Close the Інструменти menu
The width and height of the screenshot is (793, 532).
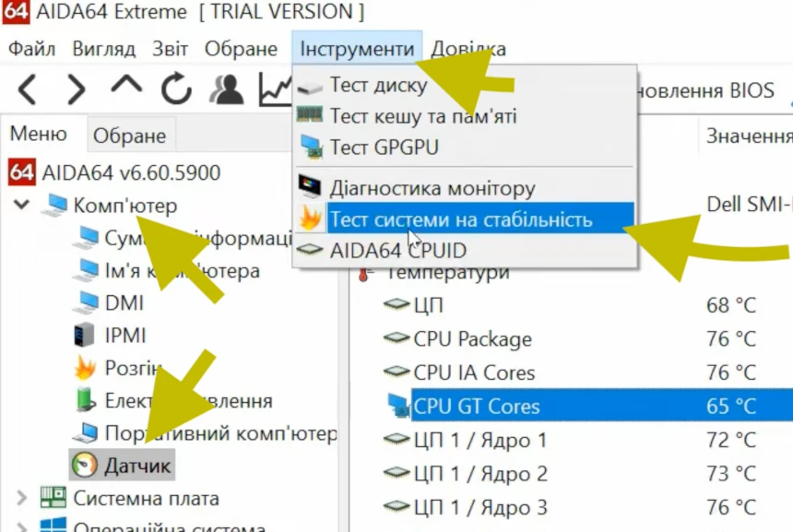coord(357,49)
